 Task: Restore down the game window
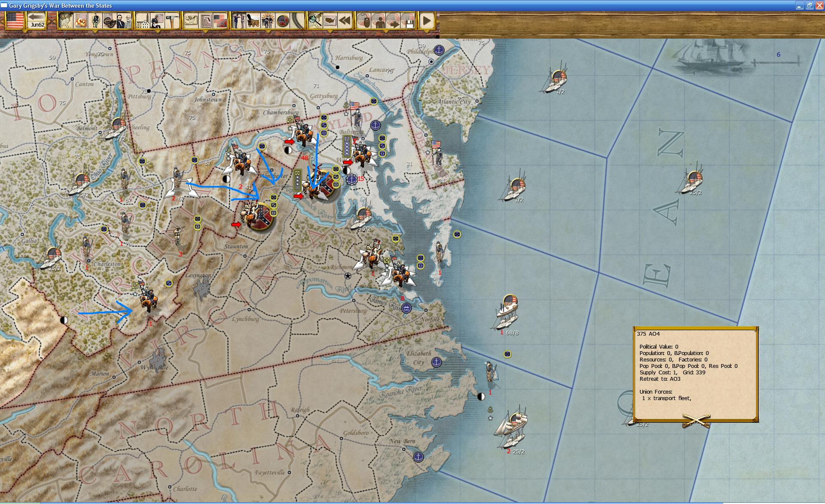click(809, 5)
